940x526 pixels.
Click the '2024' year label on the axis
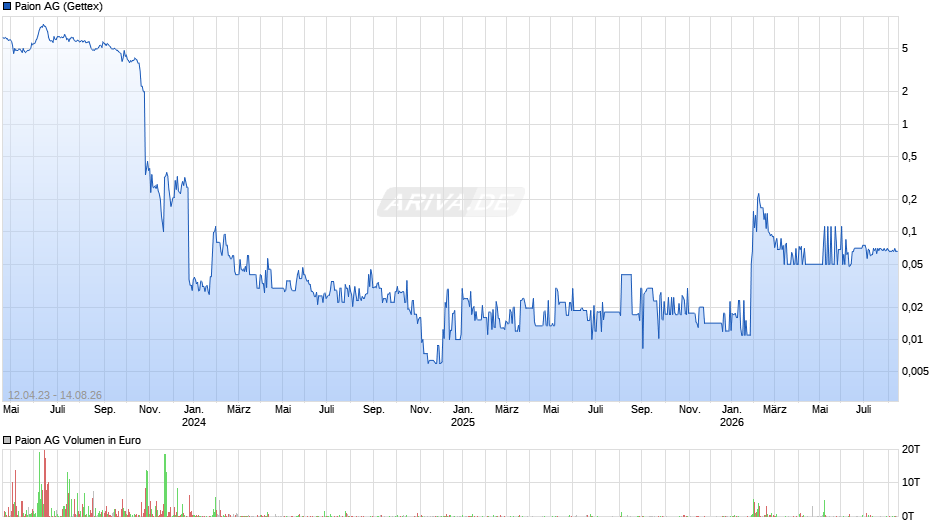[x=194, y=422]
